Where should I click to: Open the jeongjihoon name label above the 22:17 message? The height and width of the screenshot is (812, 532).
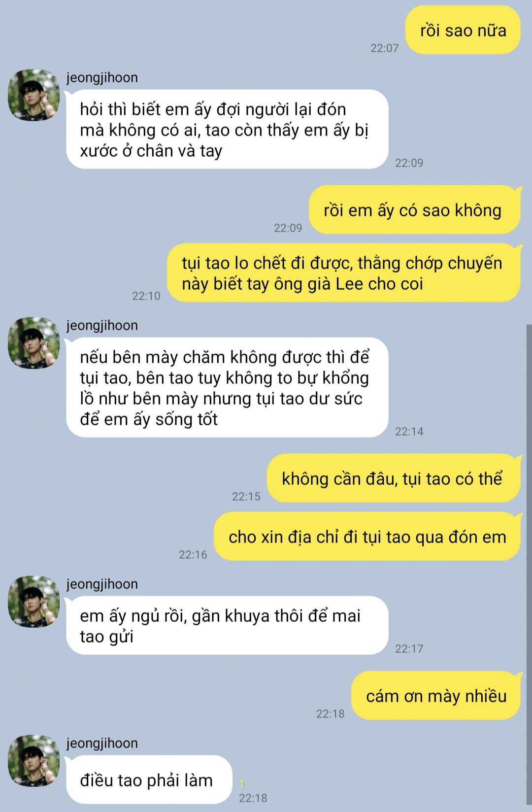coord(102,584)
